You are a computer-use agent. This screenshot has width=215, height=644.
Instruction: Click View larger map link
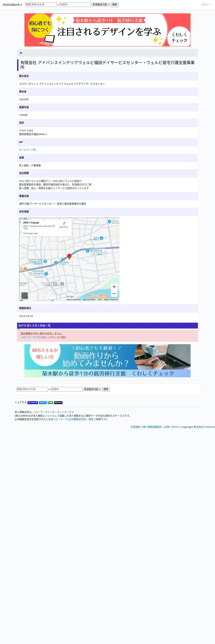(x=30, y=233)
